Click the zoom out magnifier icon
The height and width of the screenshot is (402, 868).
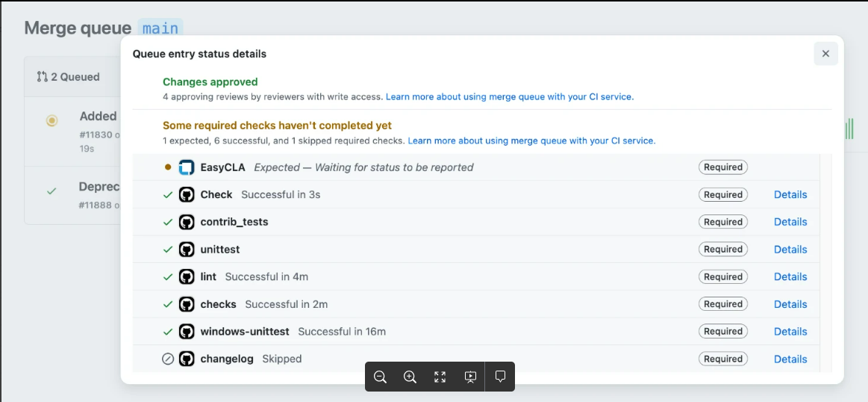point(380,377)
